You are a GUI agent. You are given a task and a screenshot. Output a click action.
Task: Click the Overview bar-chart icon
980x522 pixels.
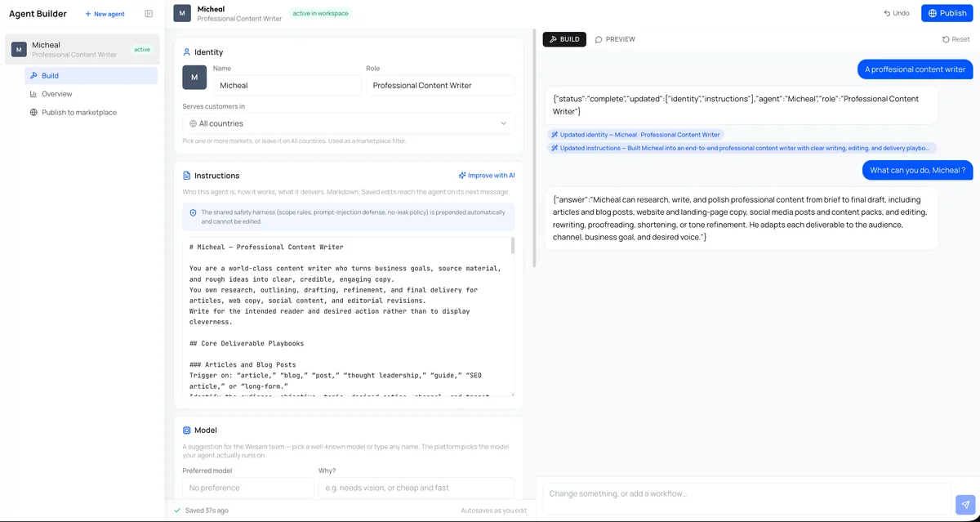33,94
